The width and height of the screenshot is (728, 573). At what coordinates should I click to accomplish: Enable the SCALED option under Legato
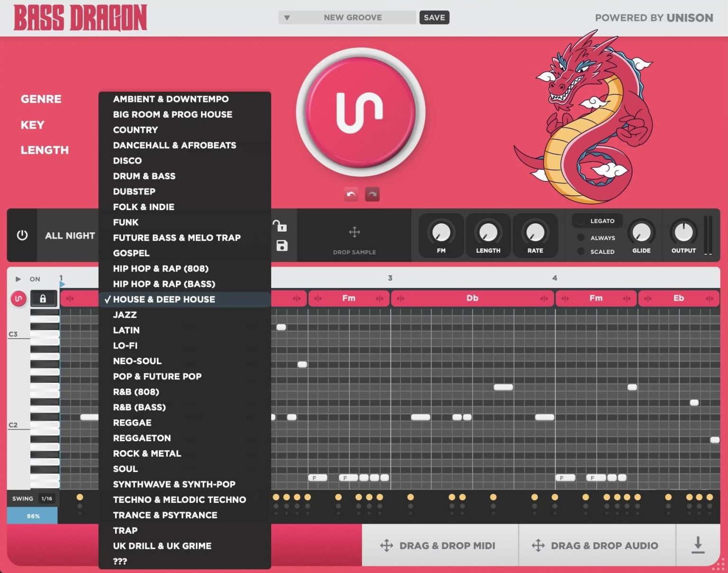582,251
